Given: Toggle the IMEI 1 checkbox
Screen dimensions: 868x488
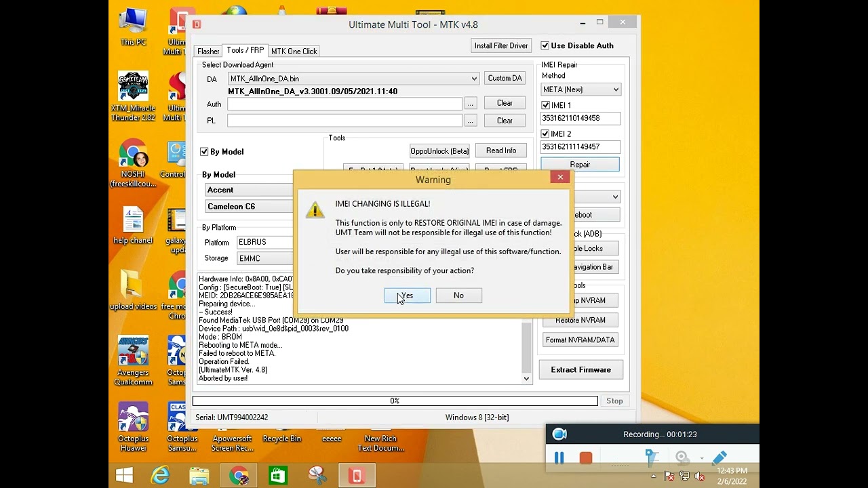Looking at the screenshot, I should click(x=546, y=105).
